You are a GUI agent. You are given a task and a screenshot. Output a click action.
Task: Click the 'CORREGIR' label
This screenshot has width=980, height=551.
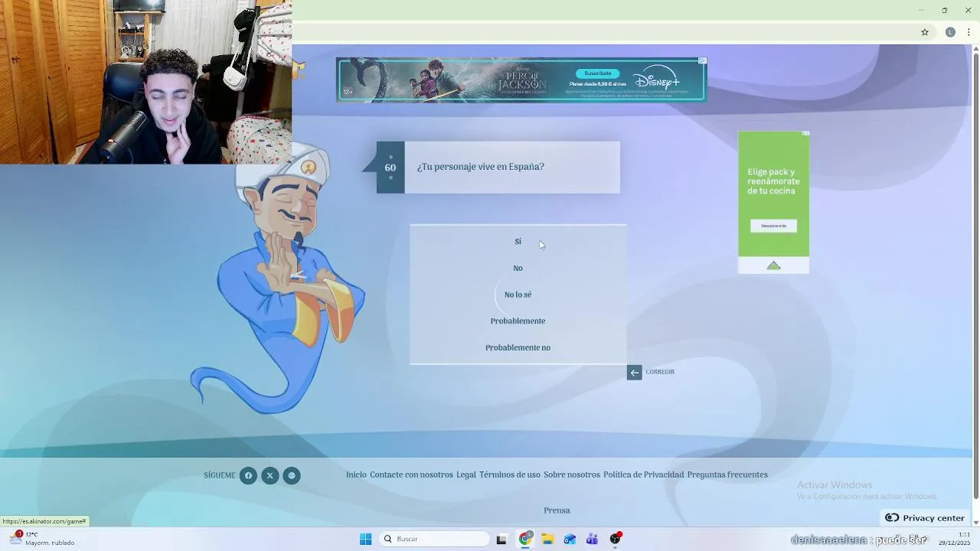click(x=660, y=372)
